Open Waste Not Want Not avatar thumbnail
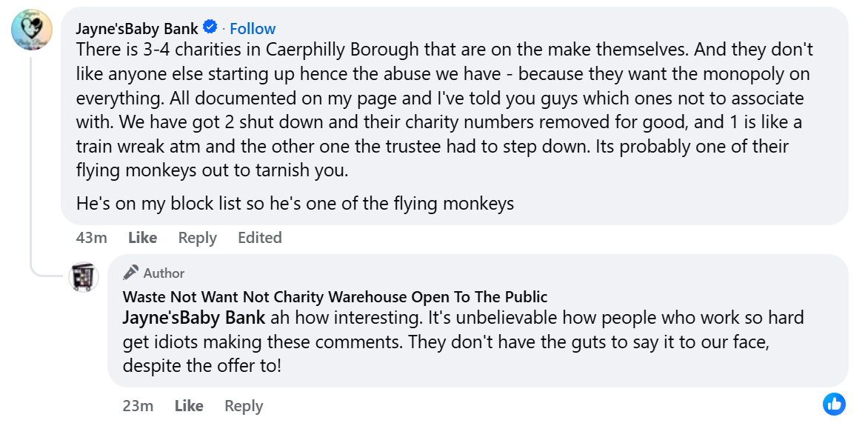 tap(84, 277)
